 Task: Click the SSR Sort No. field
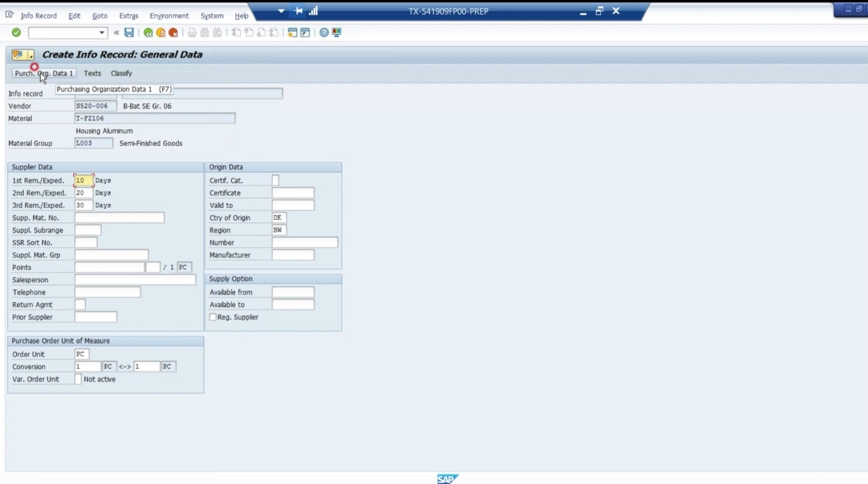click(85, 243)
